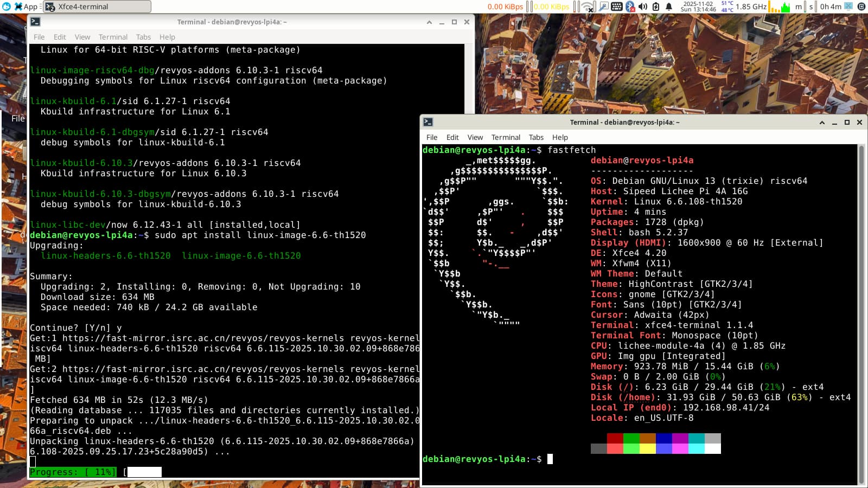Open Edit menu in the apt install terminal
This screenshot has height=488, width=868.
60,37
